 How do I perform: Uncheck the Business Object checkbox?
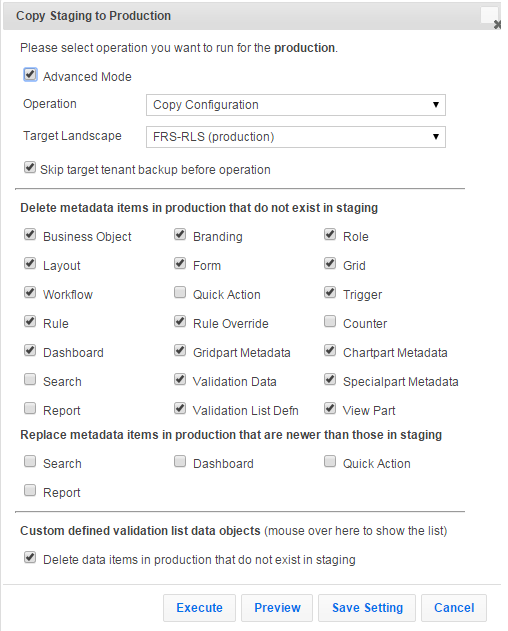(30, 234)
